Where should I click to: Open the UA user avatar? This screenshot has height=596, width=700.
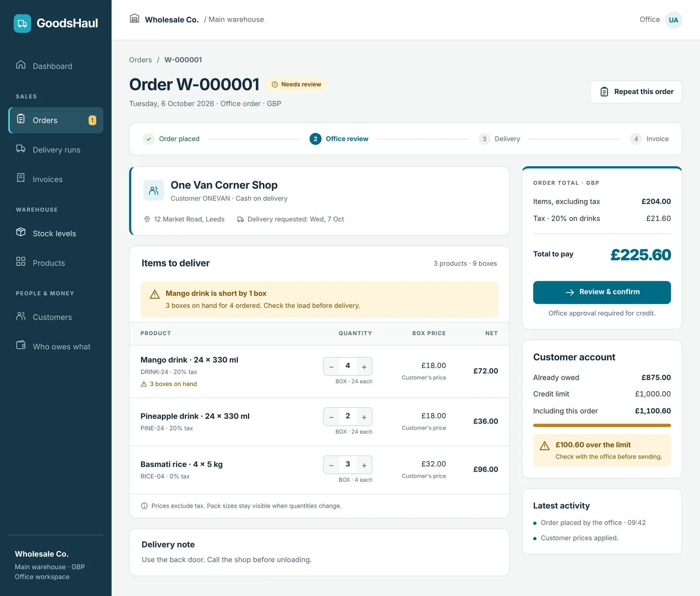click(673, 20)
